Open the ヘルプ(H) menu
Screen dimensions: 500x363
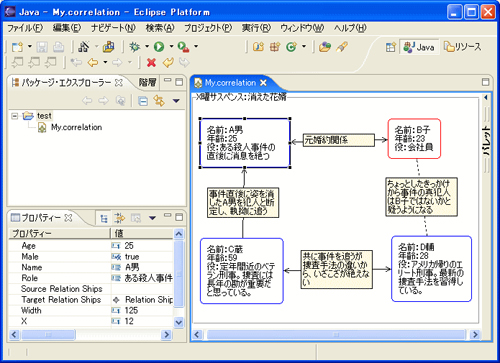coord(350,28)
